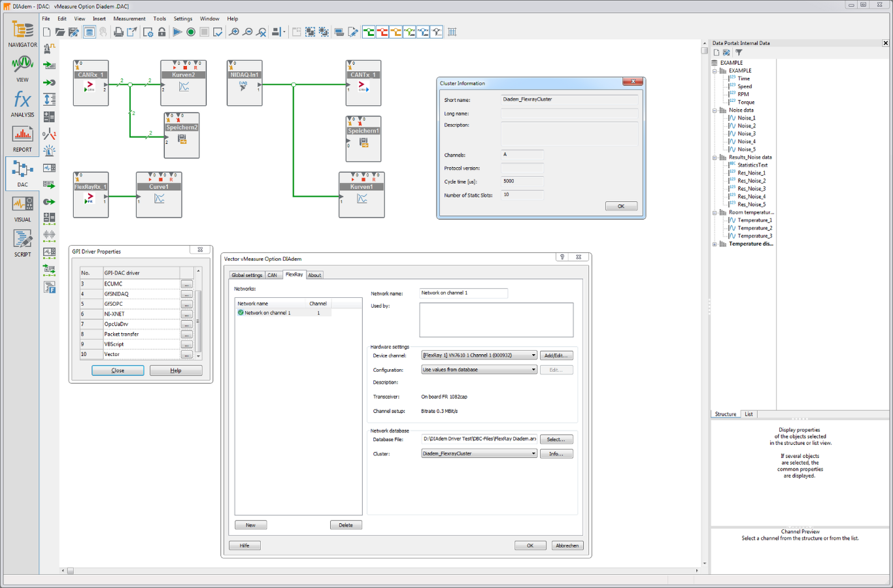Click the blue alarm light palette icon

tap(49, 151)
